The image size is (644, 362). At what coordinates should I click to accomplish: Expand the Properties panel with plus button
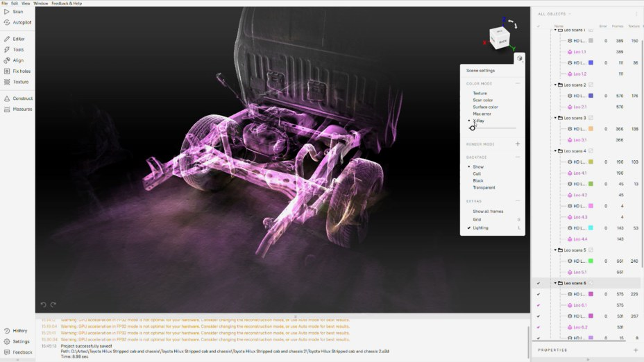coord(636,350)
